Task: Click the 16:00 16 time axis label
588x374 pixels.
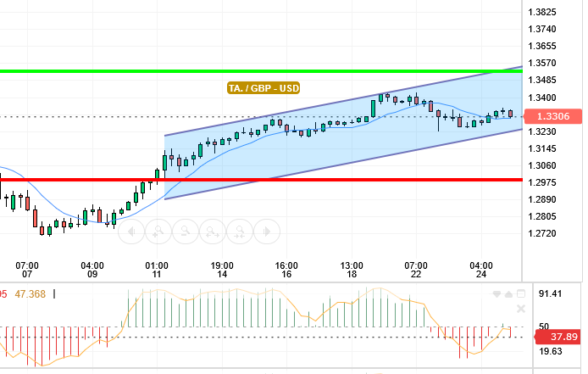Action: click(286, 270)
